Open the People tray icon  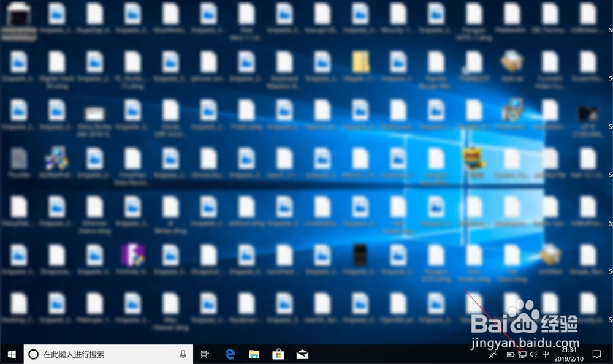click(x=493, y=355)
